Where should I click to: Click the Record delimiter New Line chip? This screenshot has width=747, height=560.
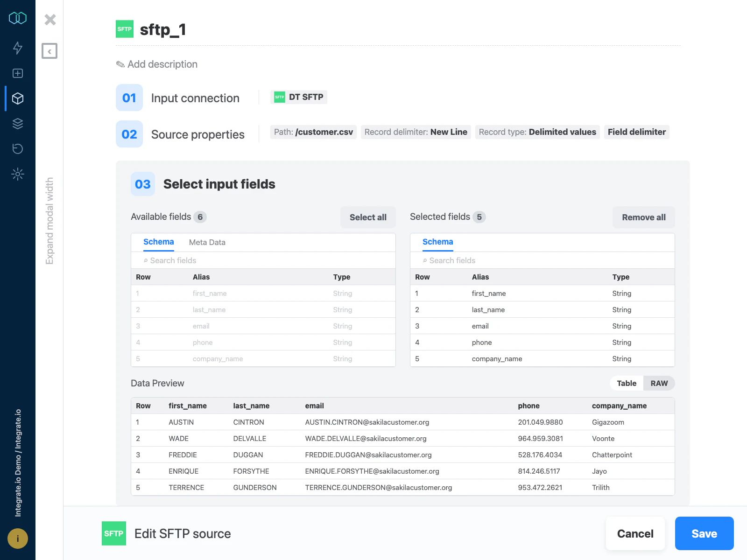pyautogui.click(x=416, y=132)
